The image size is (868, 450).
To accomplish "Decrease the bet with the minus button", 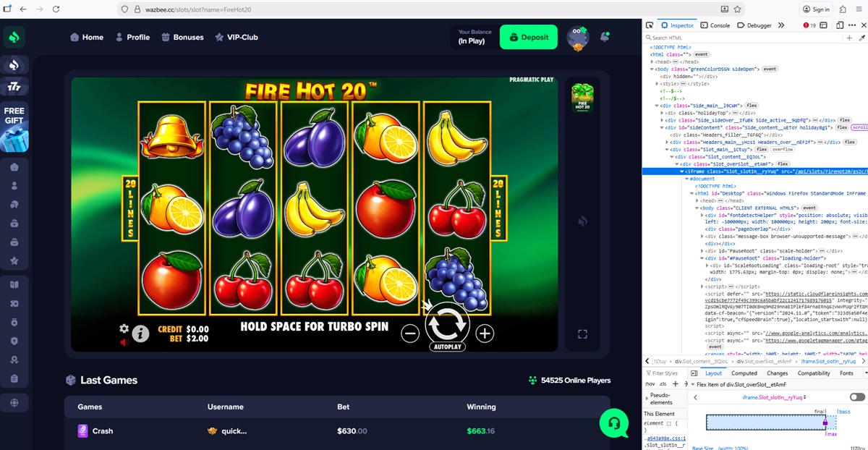I will (409, 333).
